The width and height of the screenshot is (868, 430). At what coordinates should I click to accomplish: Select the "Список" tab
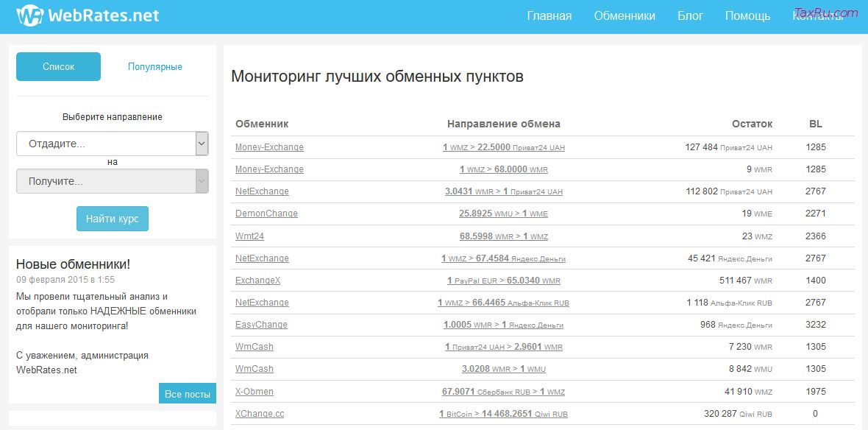click(x=58, y=66)
